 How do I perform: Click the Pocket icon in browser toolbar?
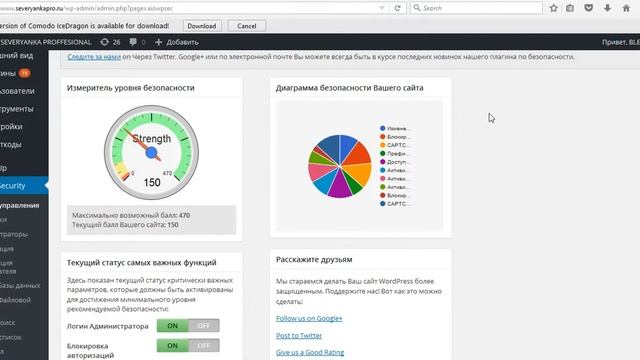589,8
